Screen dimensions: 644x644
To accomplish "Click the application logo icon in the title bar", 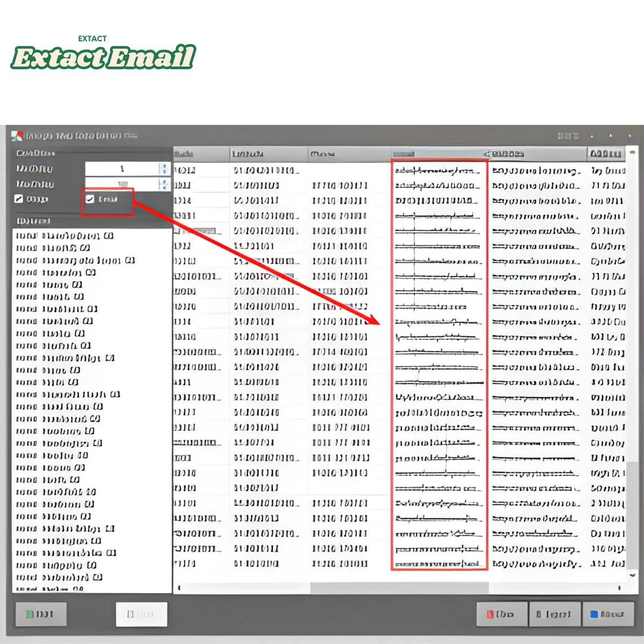I will 17,135.
